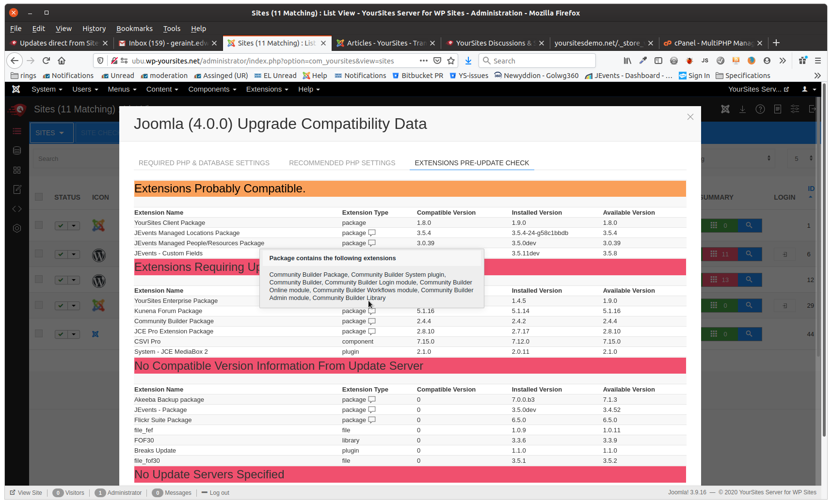Click comment icon for Flickr Suite Package

pyautogui.click(x=372, y=420)
